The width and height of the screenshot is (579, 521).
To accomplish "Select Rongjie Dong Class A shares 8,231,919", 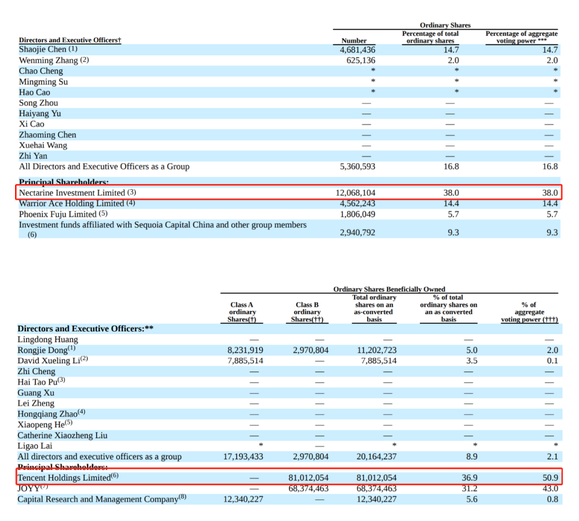I will coord(245,350).
